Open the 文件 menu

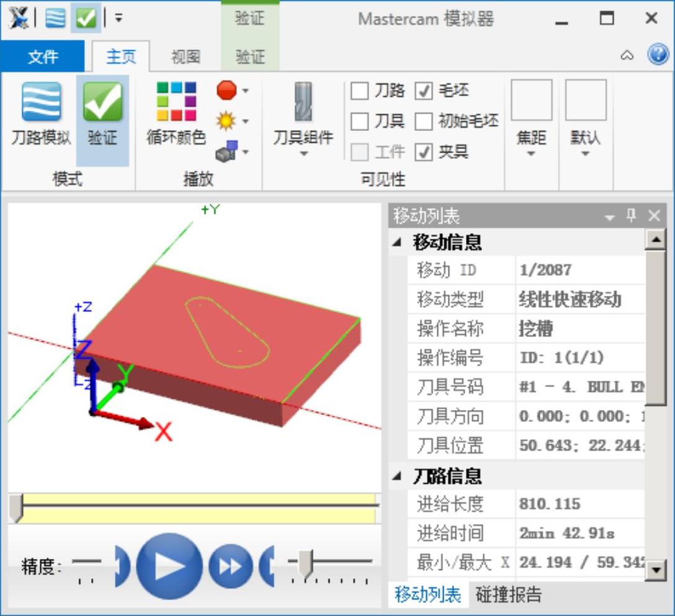click(43, 56)
